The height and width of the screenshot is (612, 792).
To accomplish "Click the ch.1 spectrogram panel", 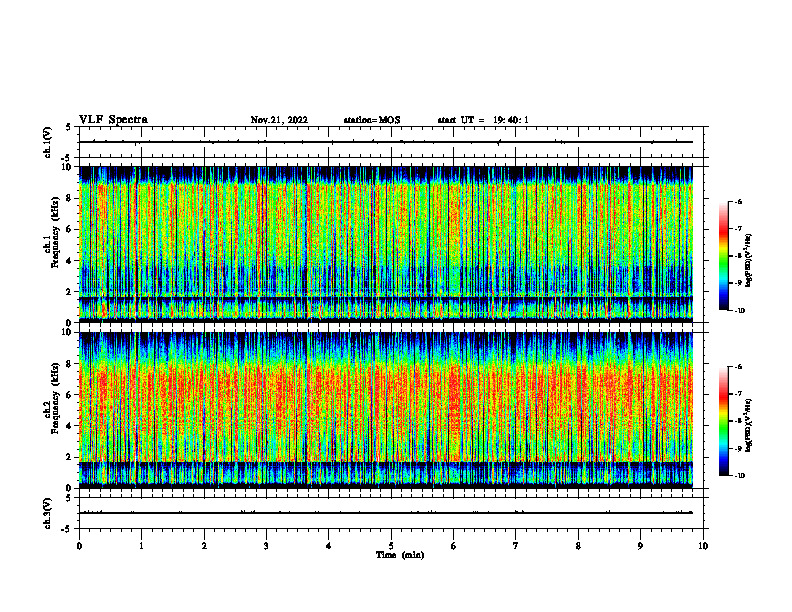I will [x=386, y=244].
